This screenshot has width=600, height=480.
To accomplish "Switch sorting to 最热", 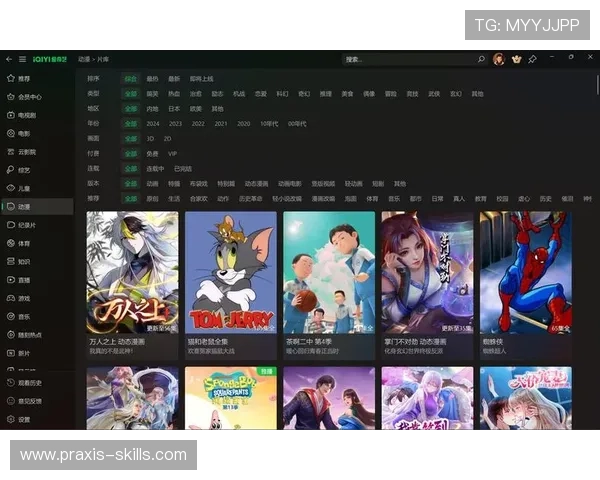I will point(153,78).
